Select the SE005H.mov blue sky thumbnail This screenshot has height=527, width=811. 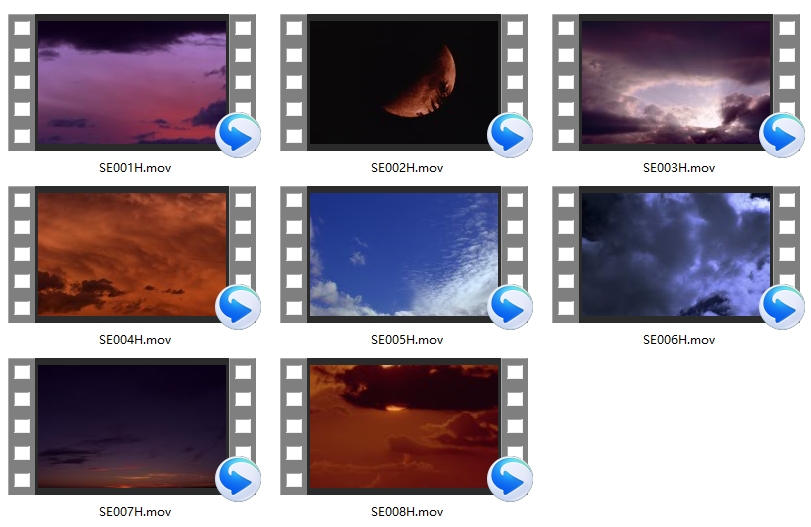tap(404, 254)
